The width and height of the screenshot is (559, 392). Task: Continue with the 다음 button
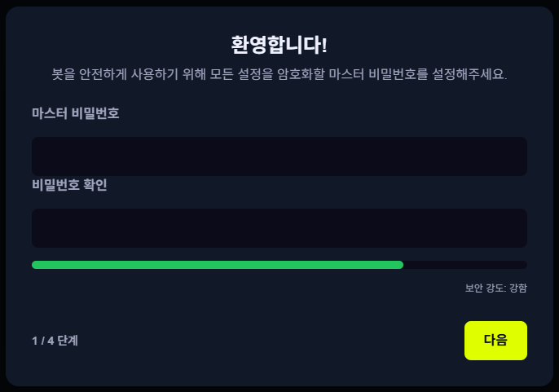(495, 341)
